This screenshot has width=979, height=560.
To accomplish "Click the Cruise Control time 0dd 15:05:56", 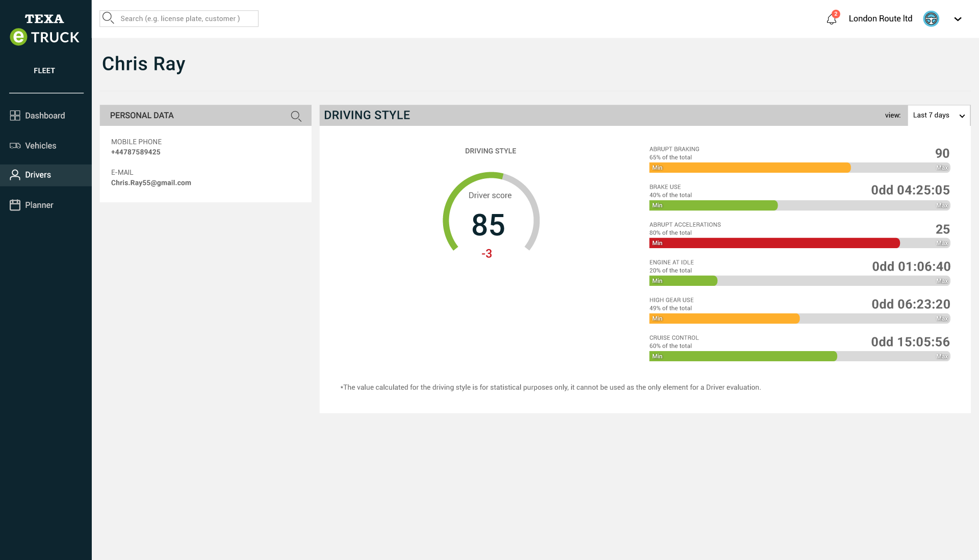I will click(910, 342).
